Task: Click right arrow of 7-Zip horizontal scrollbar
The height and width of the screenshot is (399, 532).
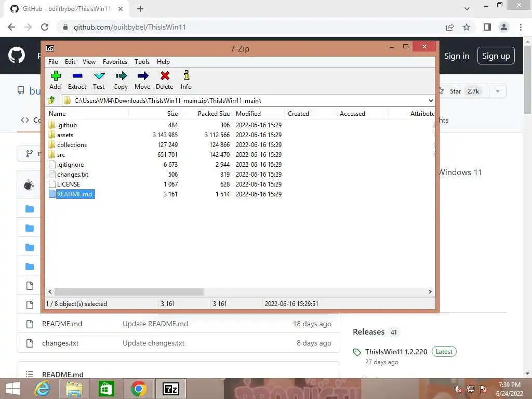Action: [430, 292]
